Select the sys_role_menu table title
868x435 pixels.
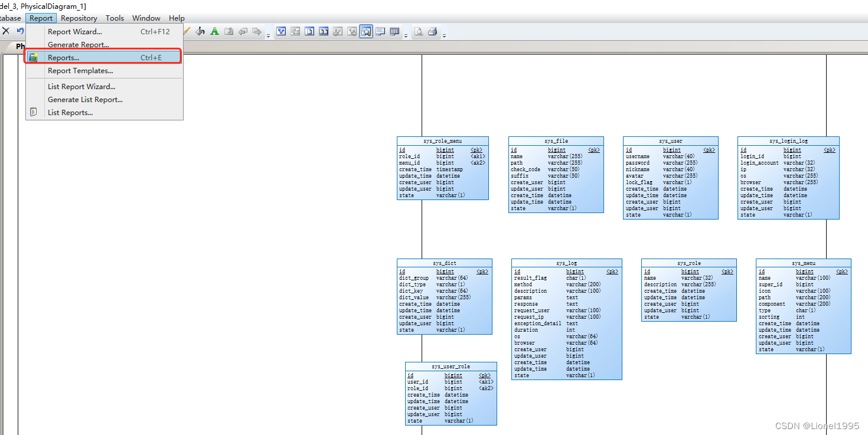(x=442, y=141)
